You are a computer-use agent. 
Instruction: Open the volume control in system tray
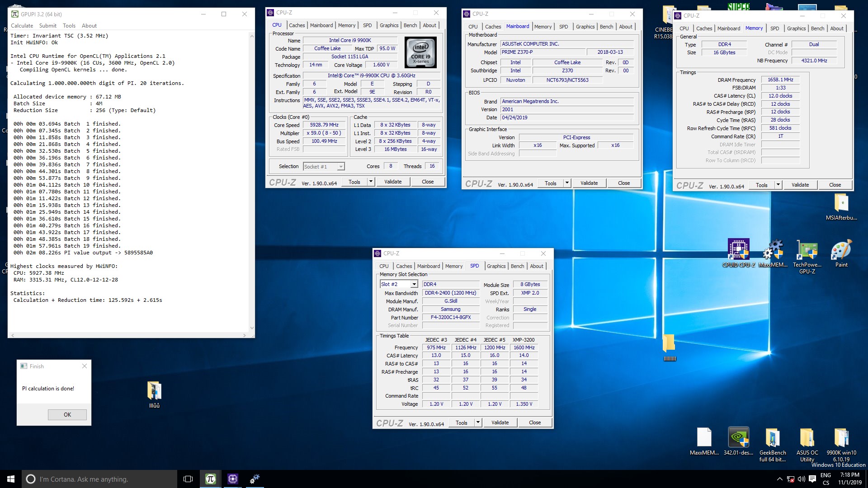(x=801, y=479)
